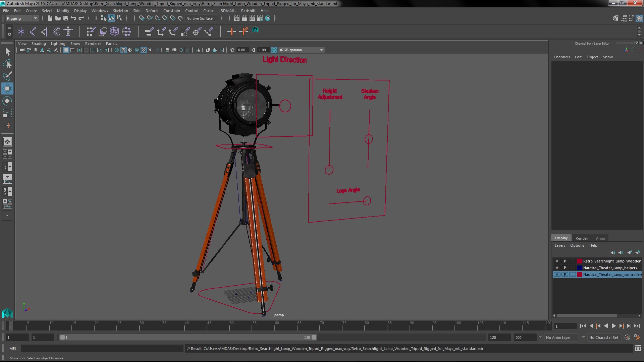
Task: Switch to the Render tab
Action: click(x=581, y=238)
